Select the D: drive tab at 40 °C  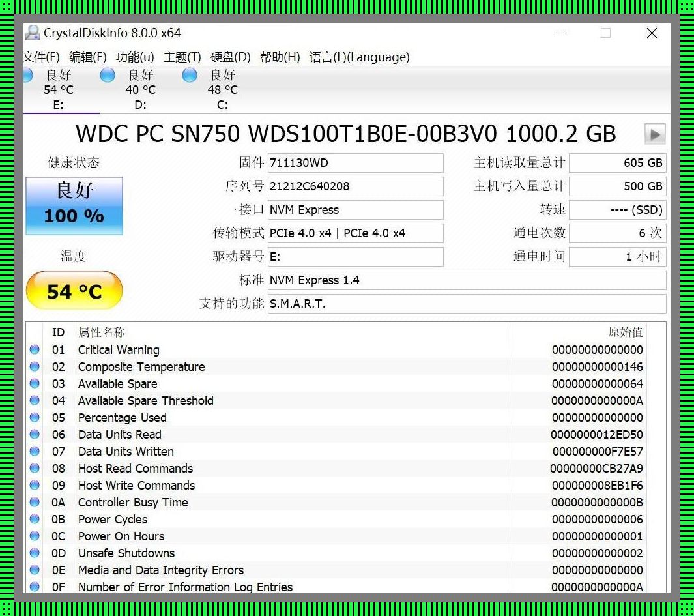click(x=140, y=89)
